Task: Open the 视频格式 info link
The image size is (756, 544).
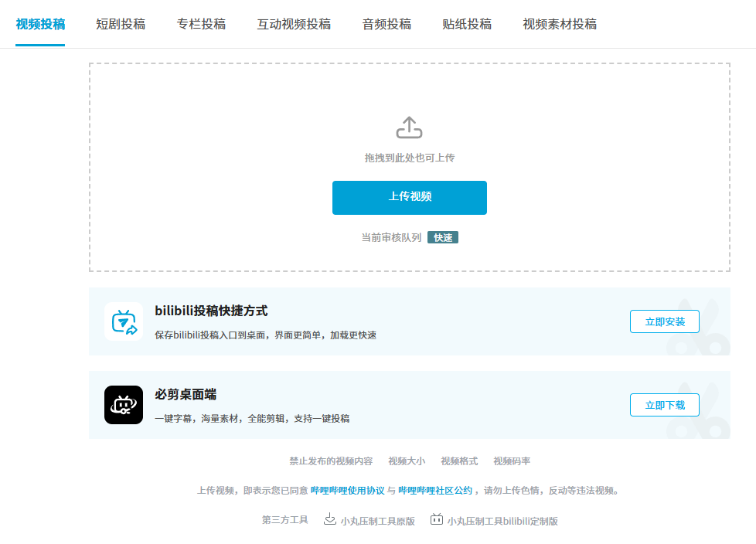Action: [x=459, y=461]
